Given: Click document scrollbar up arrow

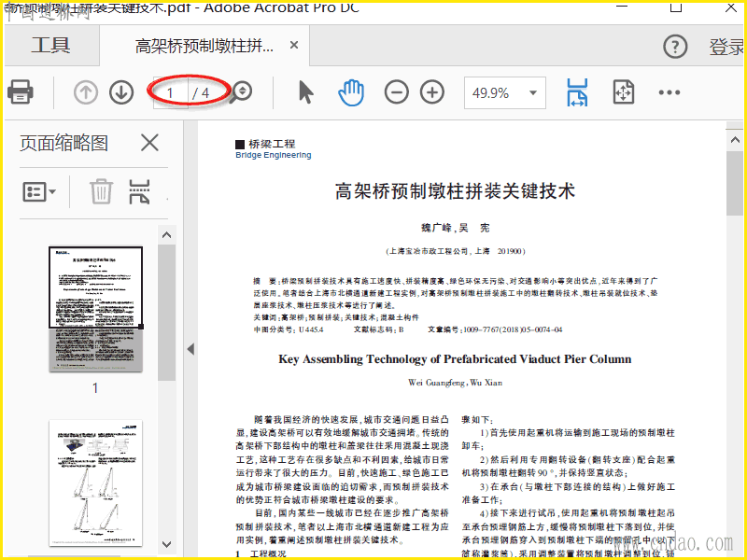Looking at the screenshot, I should click(x=735, y=140).
